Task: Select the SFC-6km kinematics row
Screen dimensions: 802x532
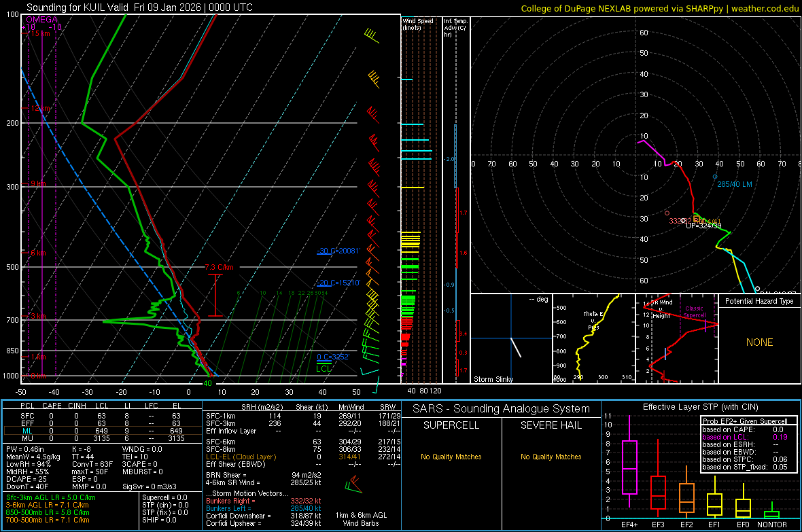Action: click(303, 442)
